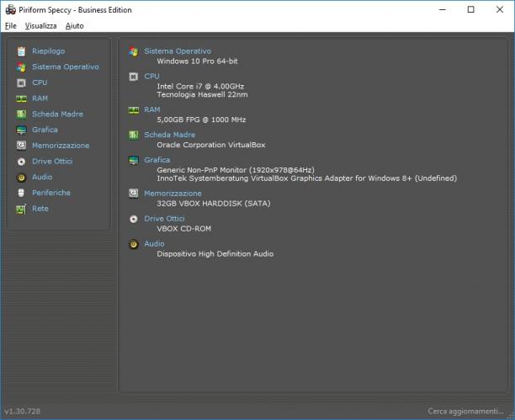Click the Periferiche mouse icon in sidebar
The width and height of the screenshot is (515, 420).
click(x=21, y=193)
